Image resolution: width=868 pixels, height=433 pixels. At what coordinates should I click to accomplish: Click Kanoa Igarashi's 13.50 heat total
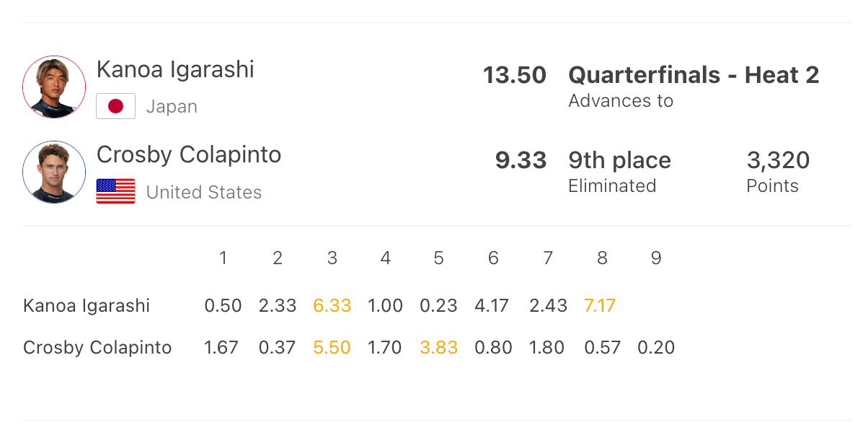(x=515, y=75)
